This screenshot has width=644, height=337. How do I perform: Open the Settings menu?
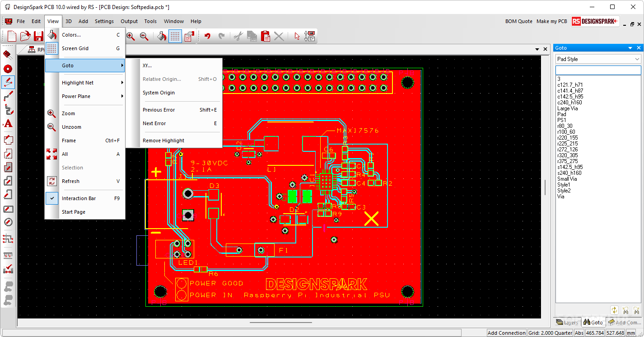click(104, 21)
